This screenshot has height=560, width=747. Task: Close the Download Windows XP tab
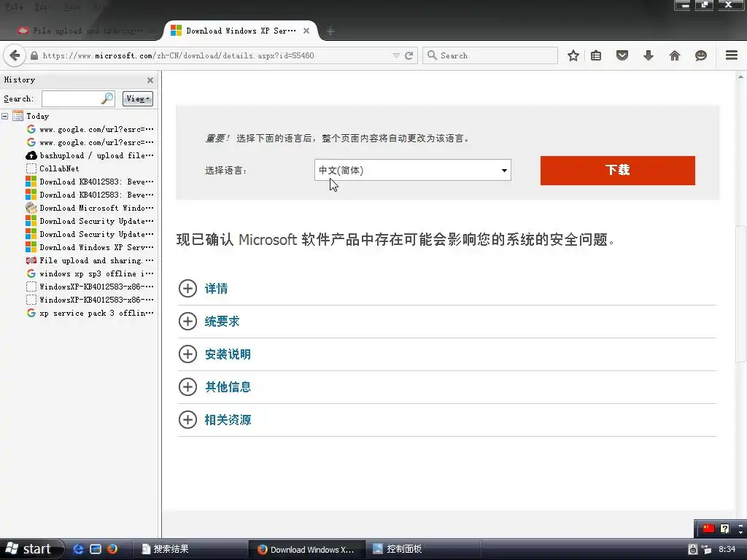306,31
